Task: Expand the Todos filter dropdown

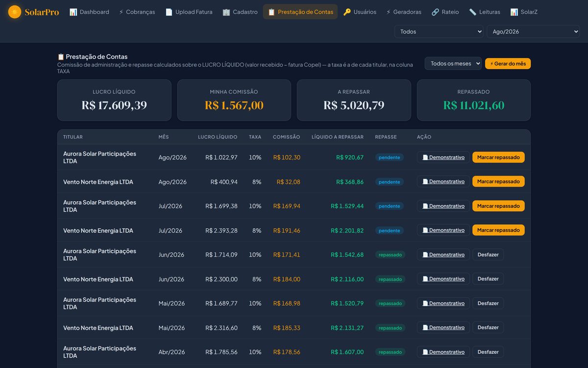Action: 439,31
